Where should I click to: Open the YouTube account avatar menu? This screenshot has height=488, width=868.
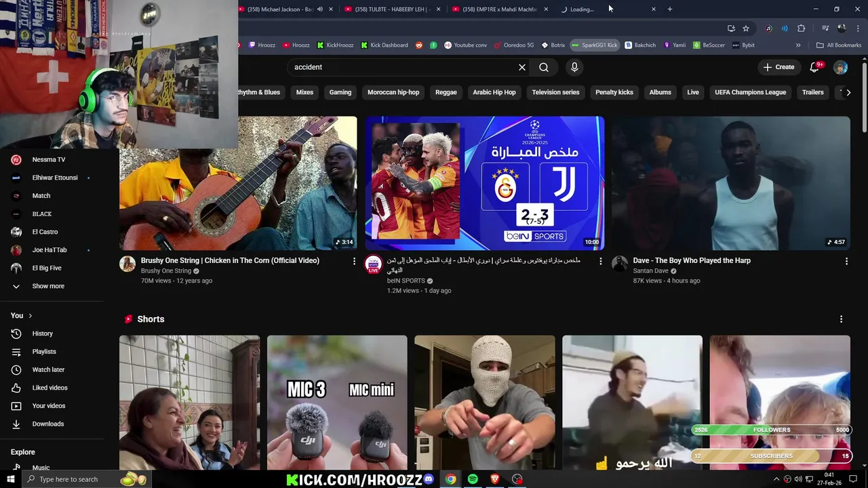[x=840, y=67]
